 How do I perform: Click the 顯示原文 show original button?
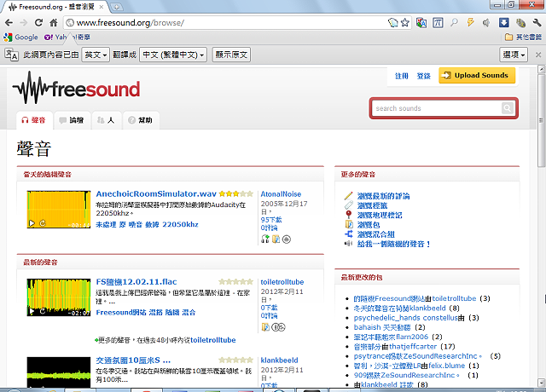tap(231, 55)
